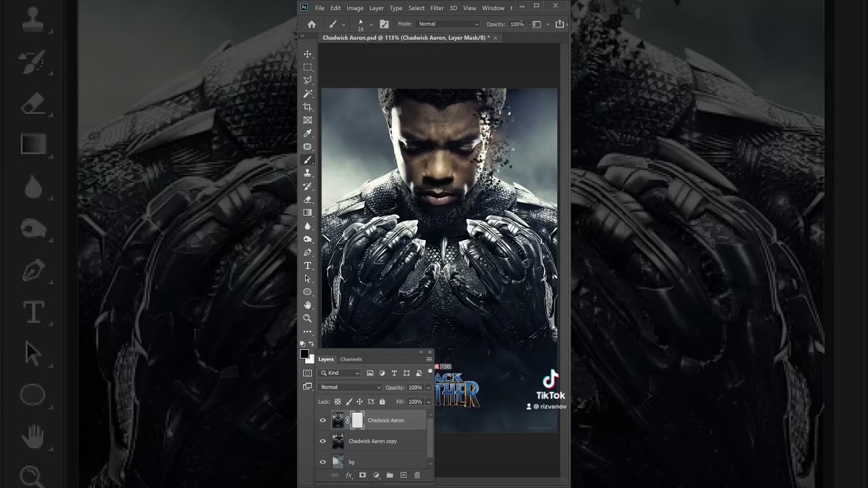Select the Eyedropper tool

307,134
